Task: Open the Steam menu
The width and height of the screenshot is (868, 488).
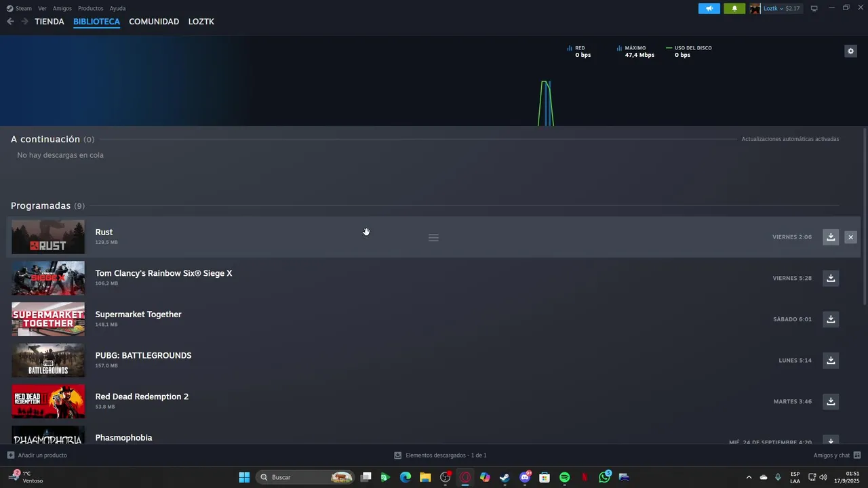Action: click(x=24, y=8)
